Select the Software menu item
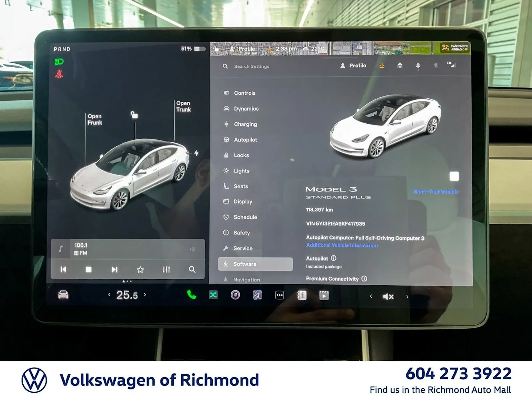Viewport: 532px width, 399px height. [x=255, y=264]
